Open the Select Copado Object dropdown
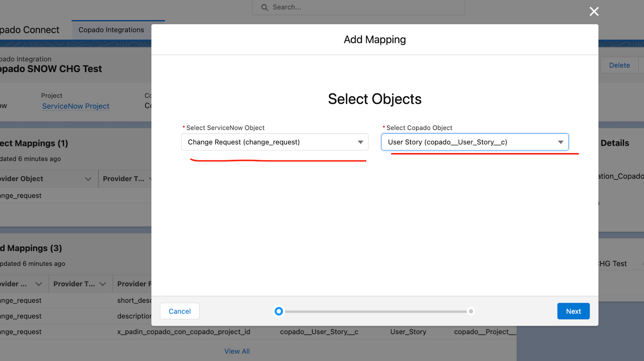644x361 pixels. (x=475, y=142)
